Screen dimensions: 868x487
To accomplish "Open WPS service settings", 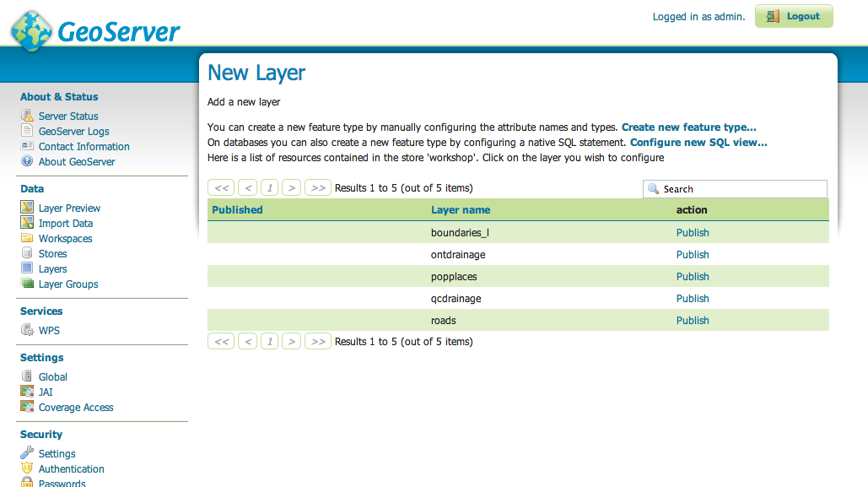I will [x=49, y=331].
